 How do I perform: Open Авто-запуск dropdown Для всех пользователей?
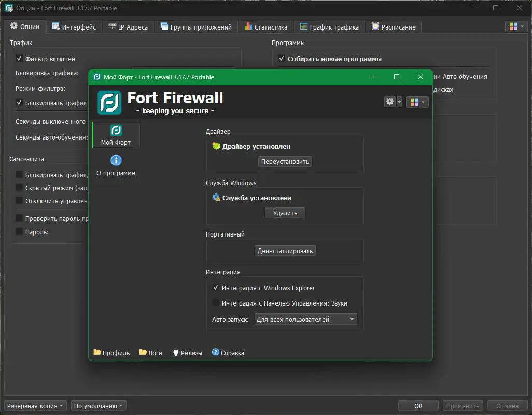(x=305, y=319)
